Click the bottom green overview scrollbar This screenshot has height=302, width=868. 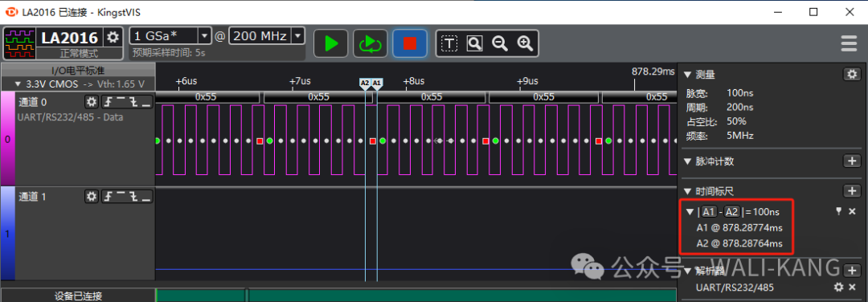click(416, 296)
